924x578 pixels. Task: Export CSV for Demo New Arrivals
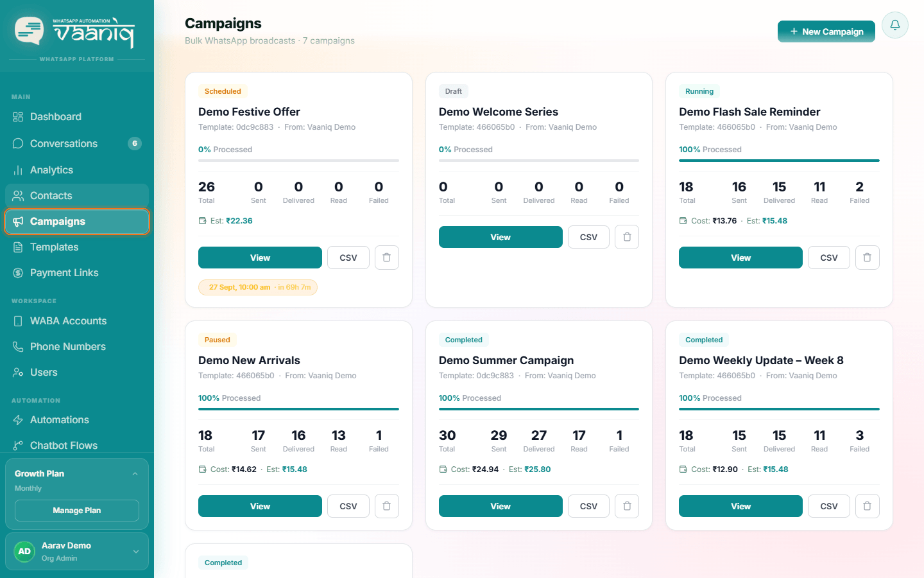pyautogui.click(x=348, y=506)
